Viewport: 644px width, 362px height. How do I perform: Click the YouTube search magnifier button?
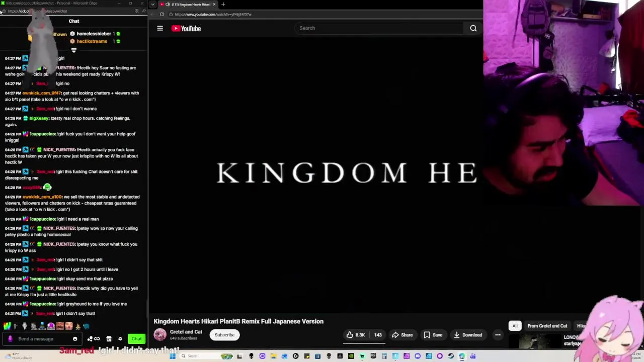pyautogui.click(x=473, y=28)
